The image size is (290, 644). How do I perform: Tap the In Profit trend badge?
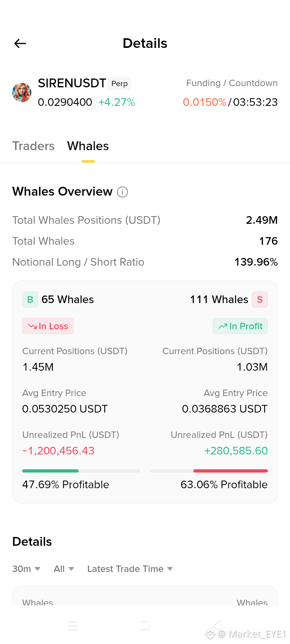tap(240, 326)
